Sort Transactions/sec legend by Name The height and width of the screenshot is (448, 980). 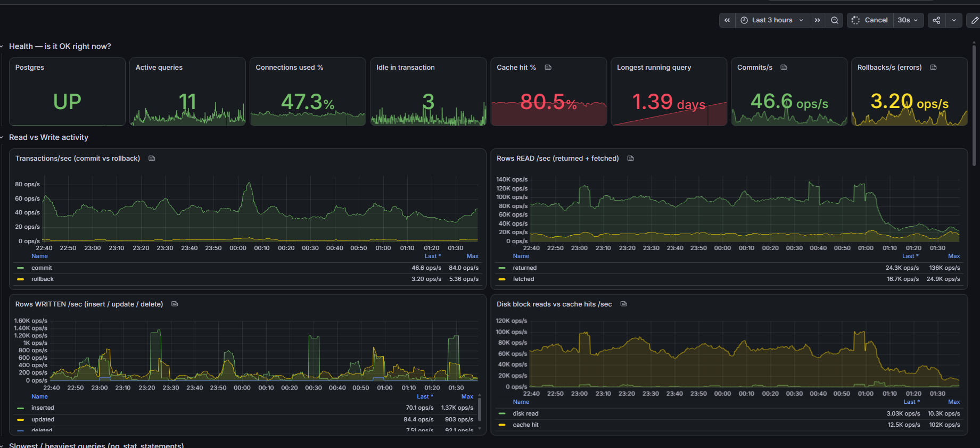click(39, 256)
